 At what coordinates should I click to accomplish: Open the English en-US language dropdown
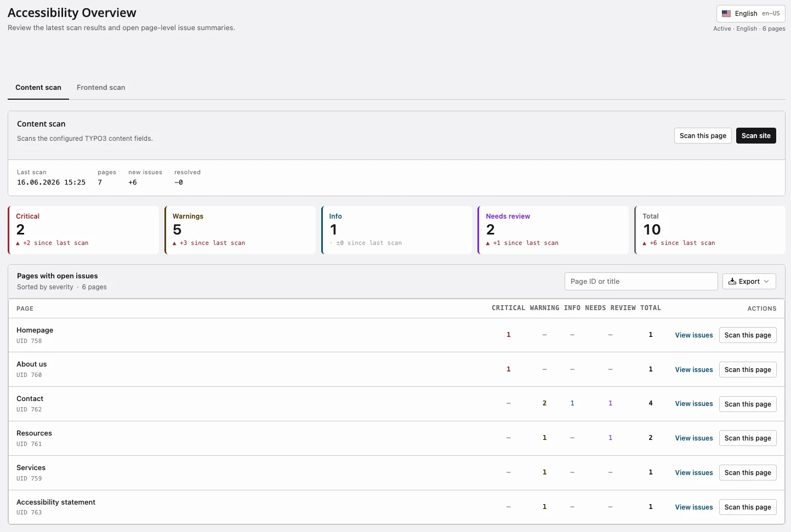[x=750, y=14]
